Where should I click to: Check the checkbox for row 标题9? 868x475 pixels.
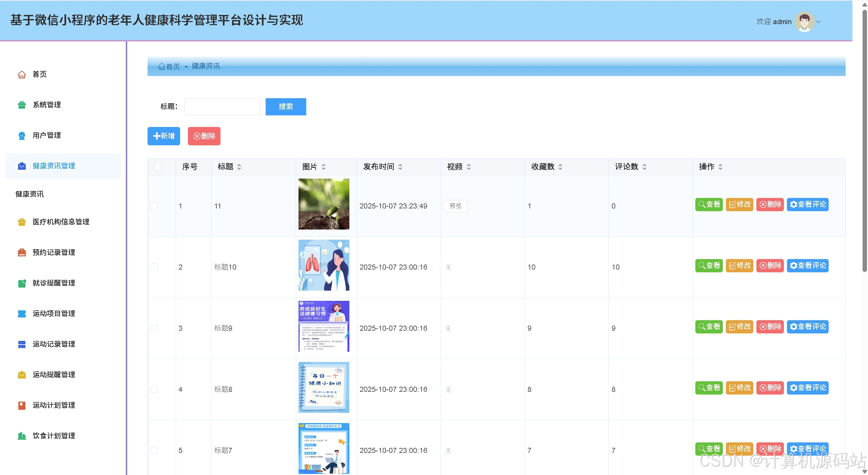click(x=154, y=328)
